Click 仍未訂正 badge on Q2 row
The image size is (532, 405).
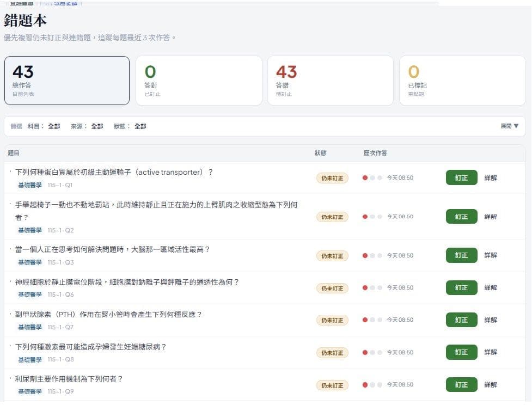point(332,217)
